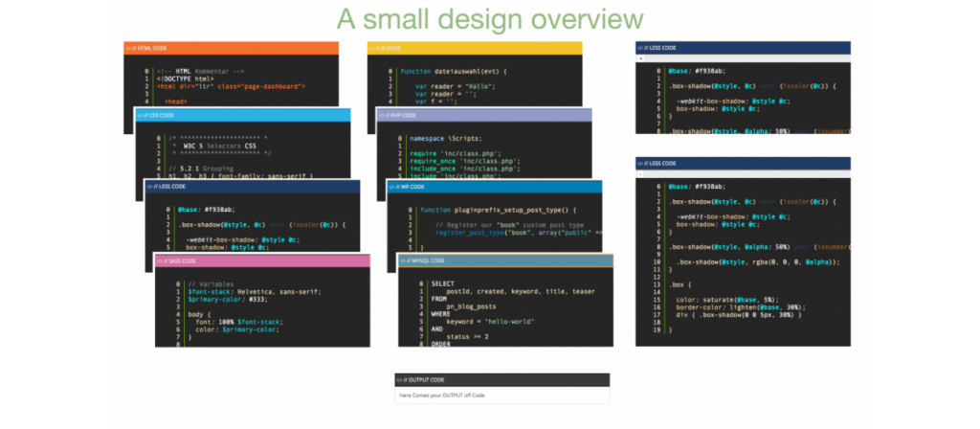Viewport: 980px width, 429px height.
Task: Click the '.box {' line in expanded LESS
Action: [x=680, y=284]
